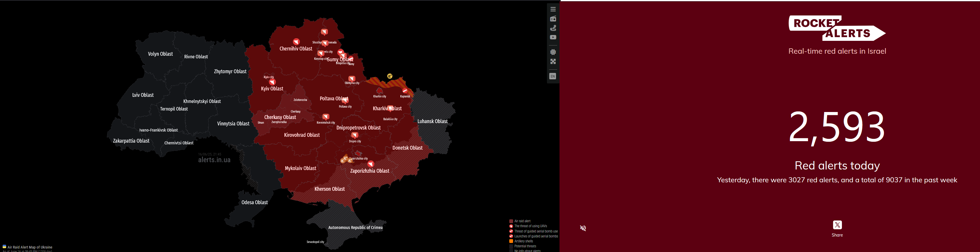Click the Ternopil Oblast label
The width and height of the screenshot is (980, 252).
tap(174, 109)
